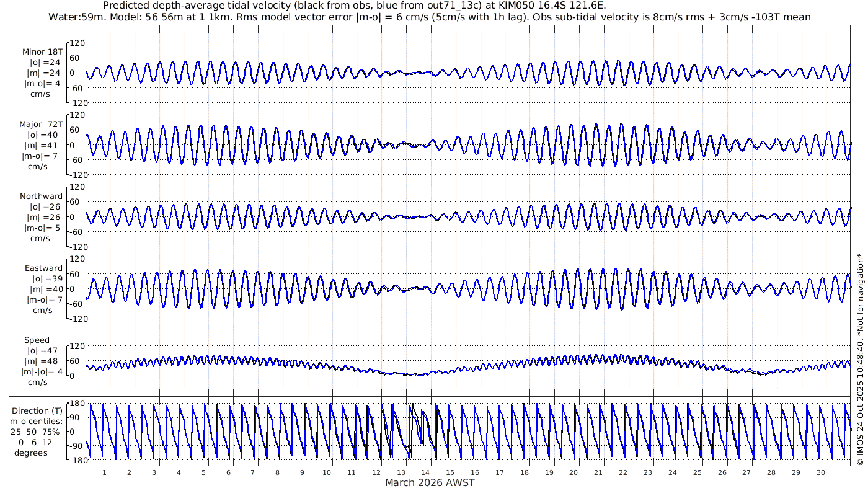Click day 14 on the date axis
The width and height of the screenshot is (868, 496).
425,472
